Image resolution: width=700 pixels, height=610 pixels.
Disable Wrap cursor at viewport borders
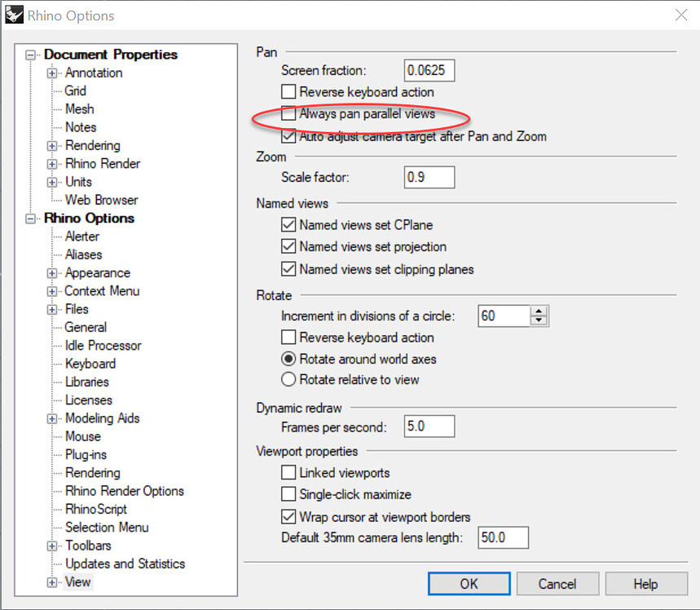pyautogui.click(x=288, y=516)
